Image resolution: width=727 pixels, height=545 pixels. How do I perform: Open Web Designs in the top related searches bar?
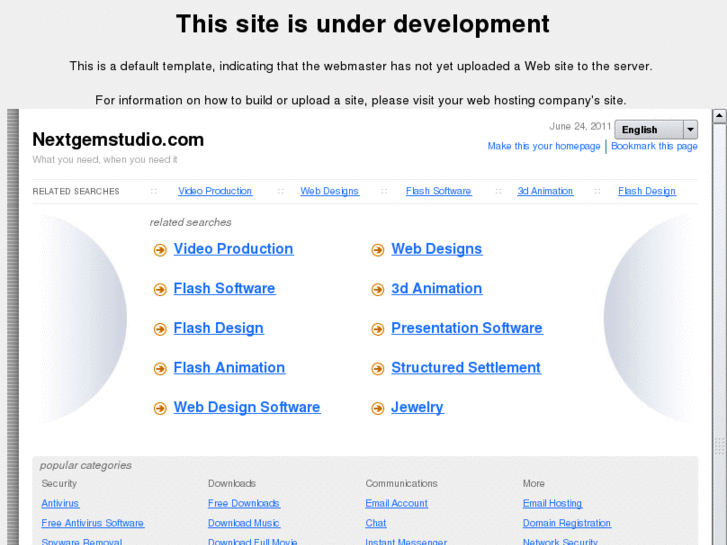pos(330,191)
